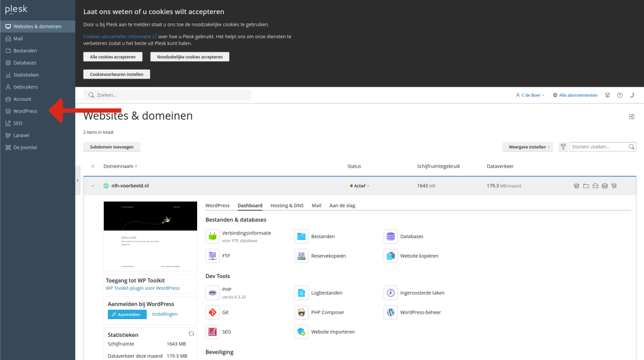Click Aanmelden WordPress login button
644x360 pixels.
[x=127, y=314]
